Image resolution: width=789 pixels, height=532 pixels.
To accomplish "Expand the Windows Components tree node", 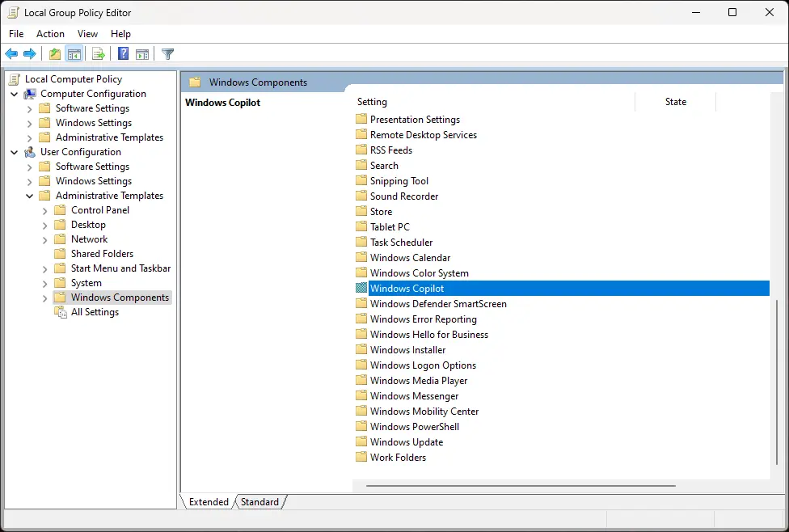I will (44, 298).
